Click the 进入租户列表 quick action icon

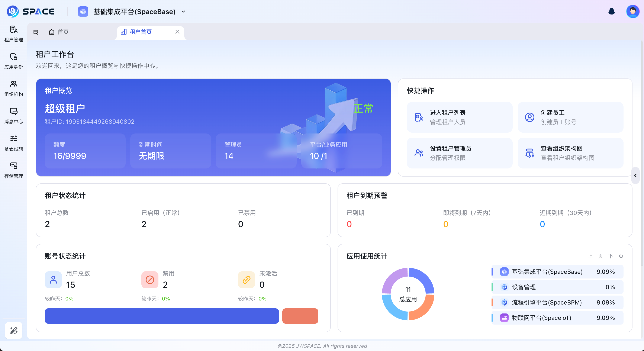[419, 117]
